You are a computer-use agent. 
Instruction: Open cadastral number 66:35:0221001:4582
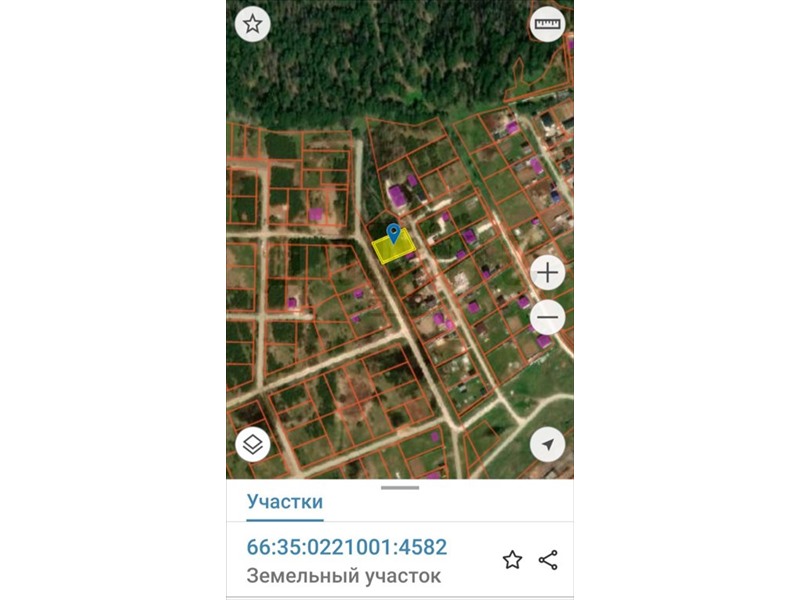click(346, 547)
